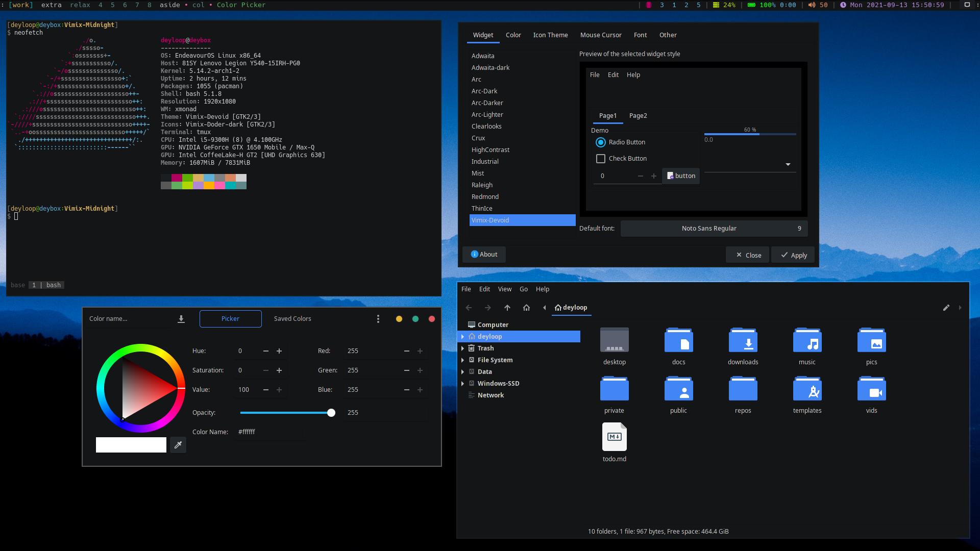Switch to the Icon Theme tab

click(x=550, y=35)
